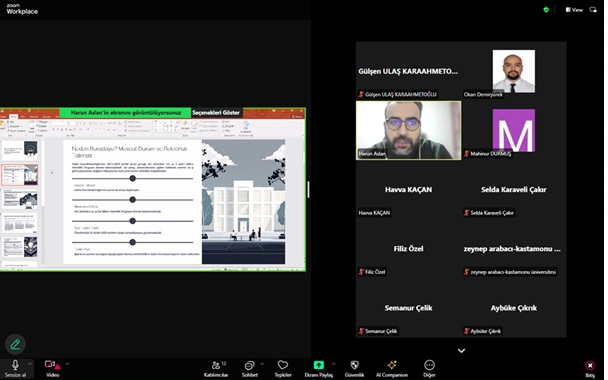Click the Zoom Workplace logo
Viewport: 608px width, 380px height.
tap(22, 9)
